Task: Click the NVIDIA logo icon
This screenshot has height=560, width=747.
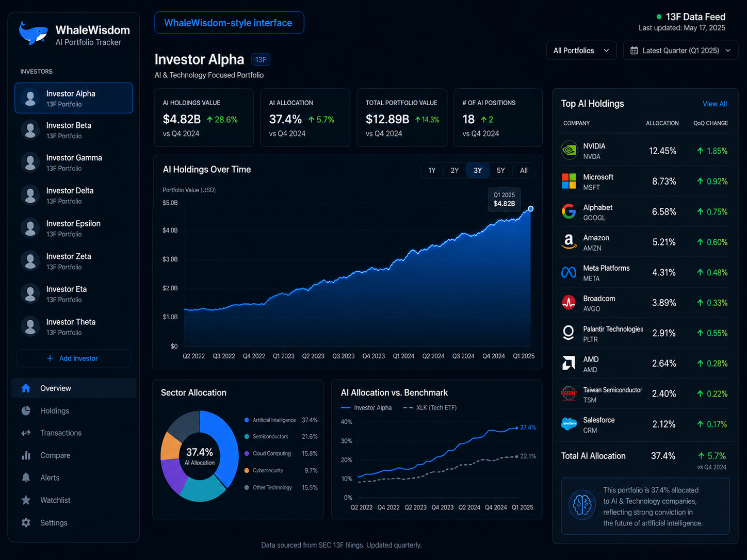Action: pyautogui.click(x=569, y=151)
